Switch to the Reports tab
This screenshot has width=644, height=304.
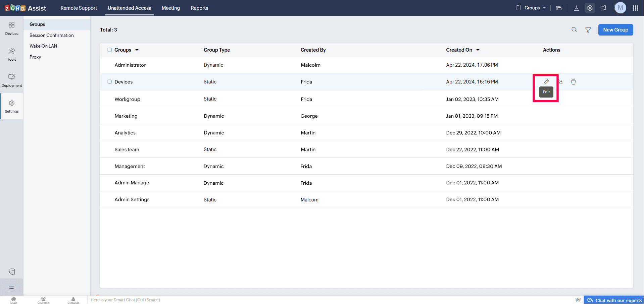click(199, 8)
